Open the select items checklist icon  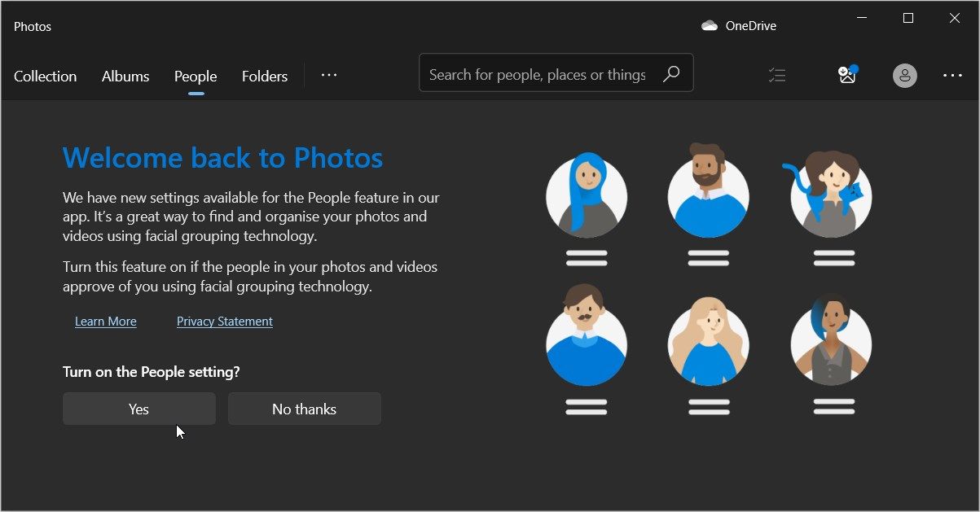(777, 76)
